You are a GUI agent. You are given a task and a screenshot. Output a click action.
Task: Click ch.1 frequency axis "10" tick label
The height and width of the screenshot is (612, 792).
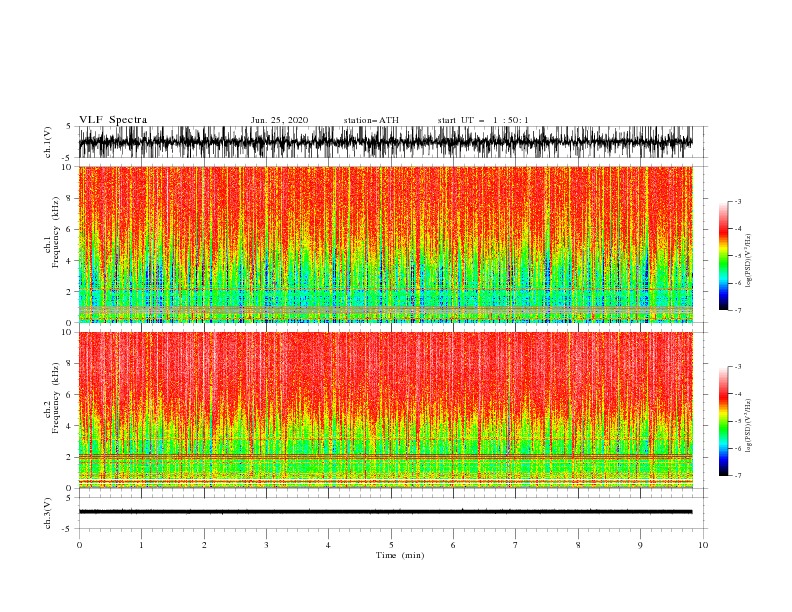click(x=67, y=167)
